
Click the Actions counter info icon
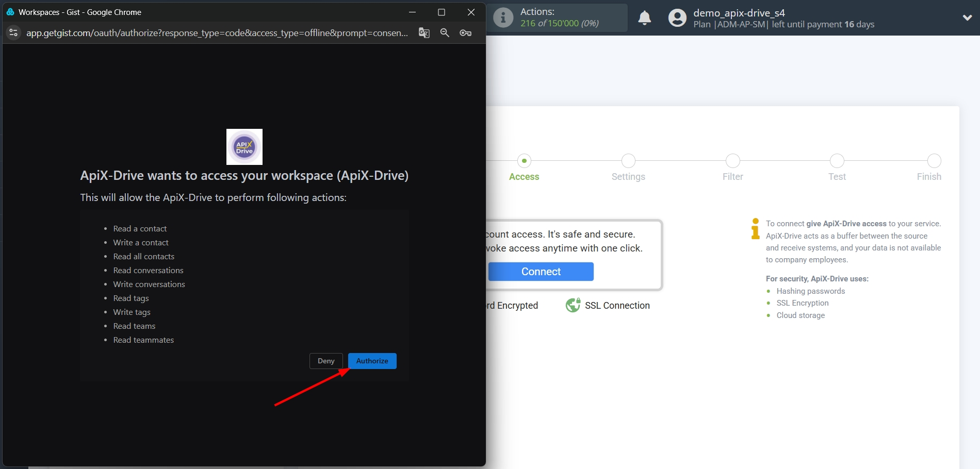click(503, 18)
